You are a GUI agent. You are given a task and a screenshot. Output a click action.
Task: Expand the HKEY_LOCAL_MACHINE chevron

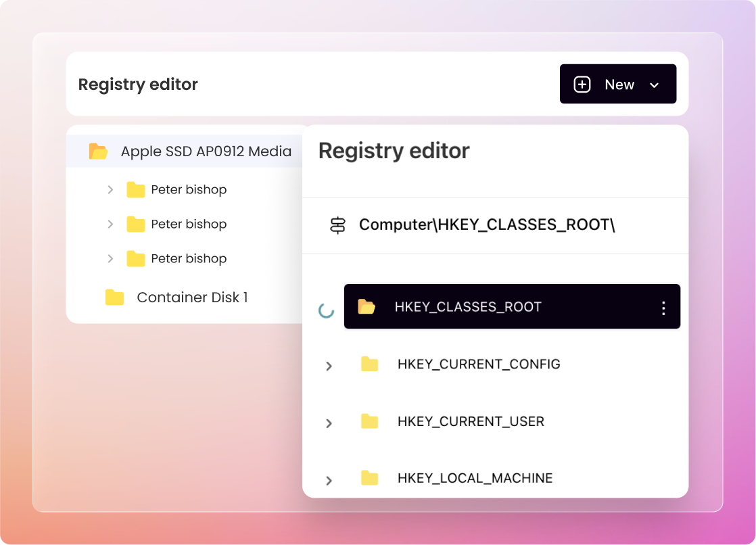(x=329, y=481)
